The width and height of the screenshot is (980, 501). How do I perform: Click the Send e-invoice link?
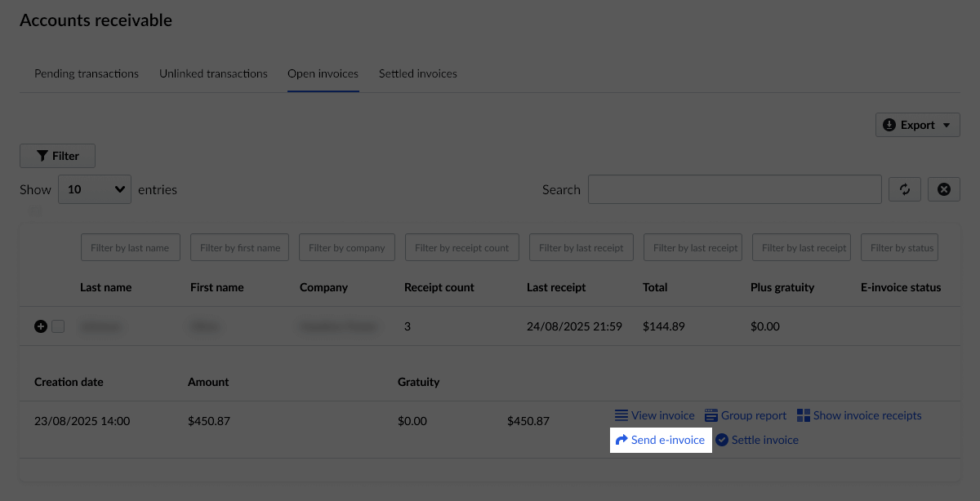[x=667, y=440]
